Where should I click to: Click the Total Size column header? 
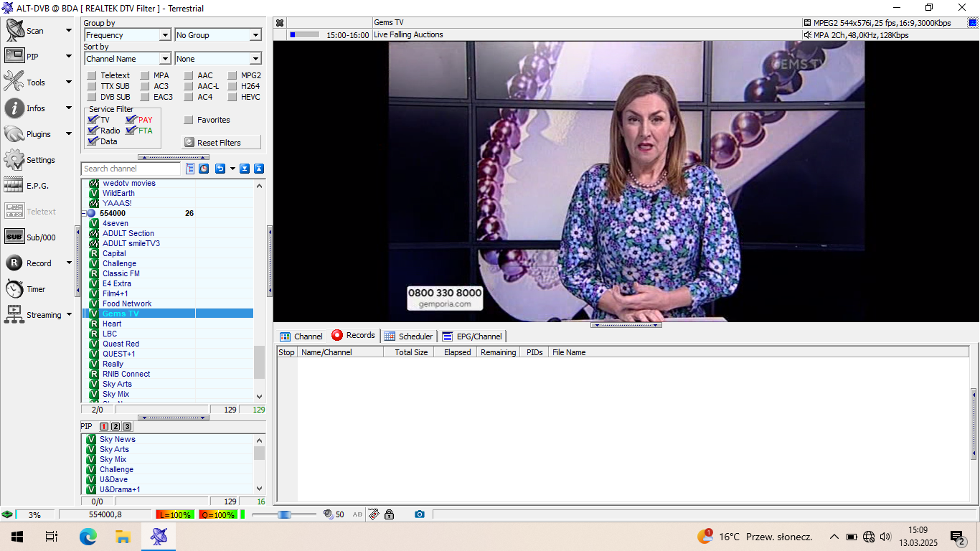[x=410, y=352]
